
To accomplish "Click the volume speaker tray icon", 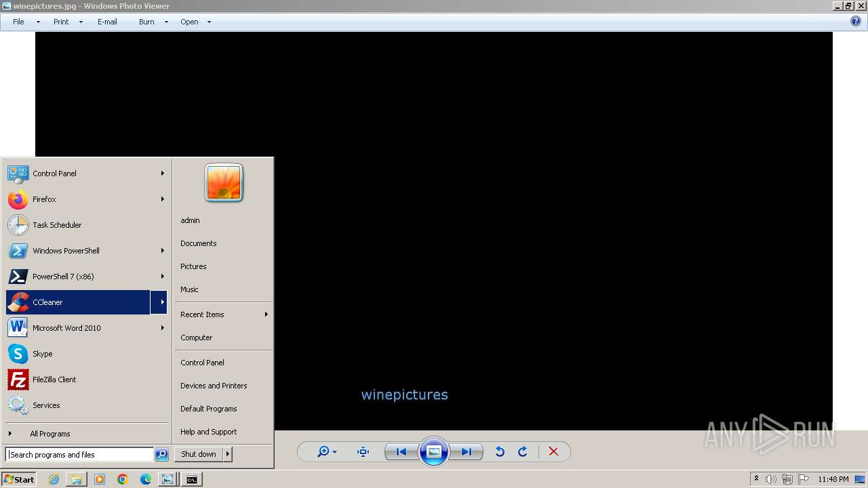I will (771, 479).
